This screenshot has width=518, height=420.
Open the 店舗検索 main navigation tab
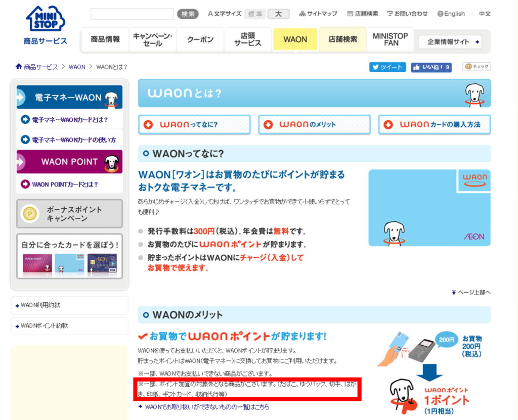[342, 39]
